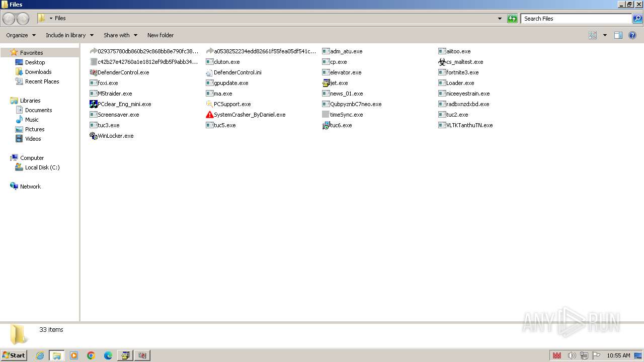Select the DefenderControl.exe file icon
The width and height of the screenshot is (644, 362).
click(x=94, y=72)
